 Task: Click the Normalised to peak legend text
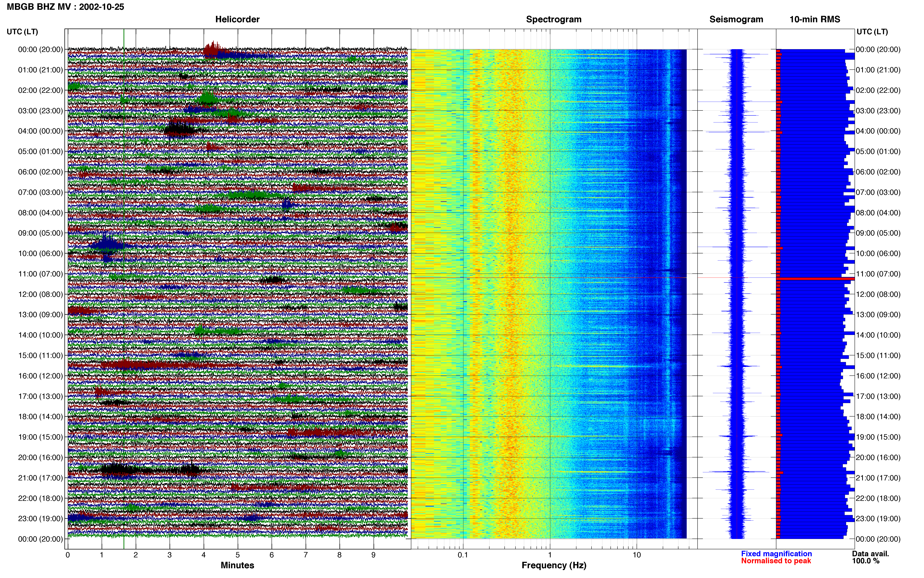776,561
